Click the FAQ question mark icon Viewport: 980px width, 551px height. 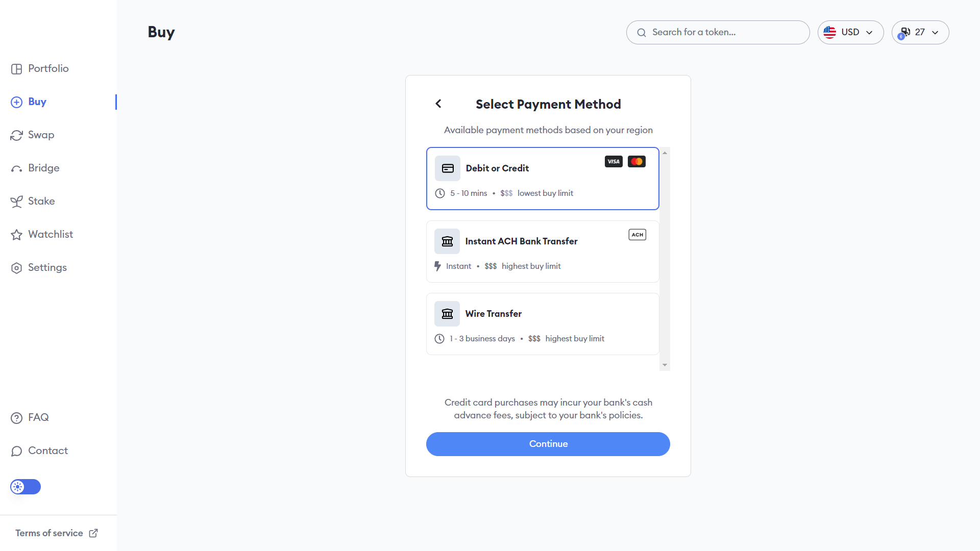click(16, 418)
